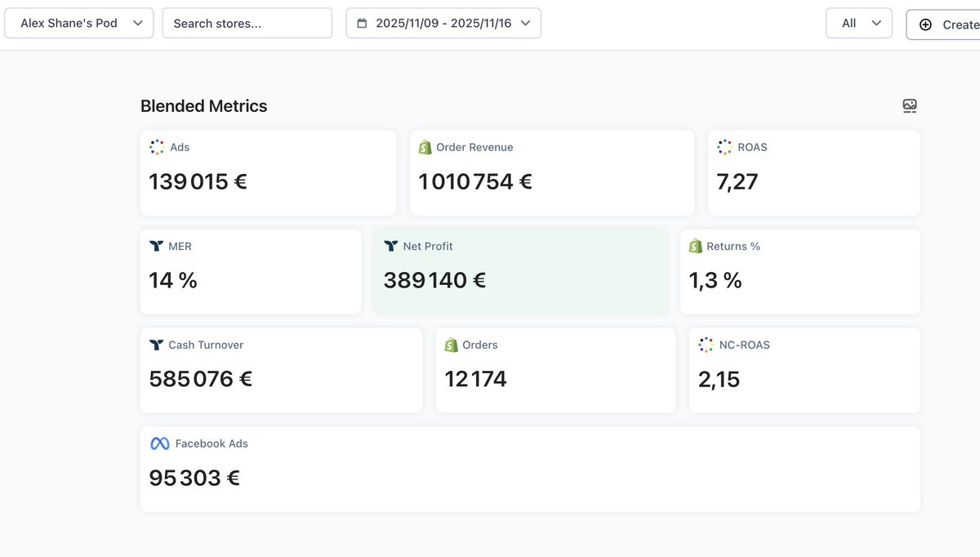Click the Returns % value 1,3 %

click(715, 281)
